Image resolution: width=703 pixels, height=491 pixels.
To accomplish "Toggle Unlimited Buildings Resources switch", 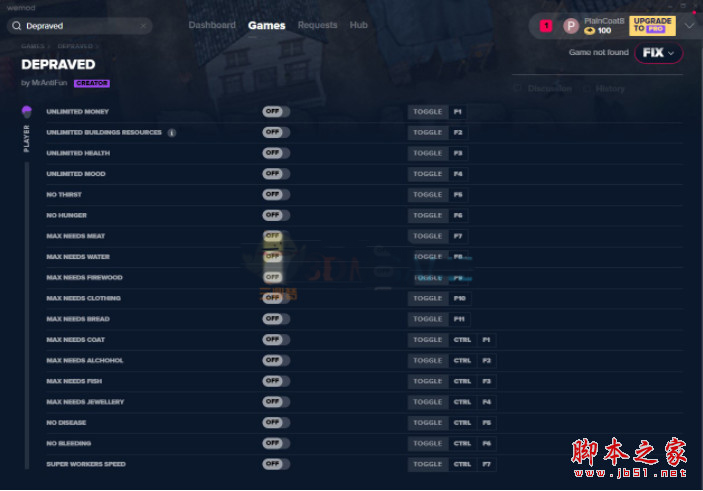I will pyautogui.click(x=276, y=132).
